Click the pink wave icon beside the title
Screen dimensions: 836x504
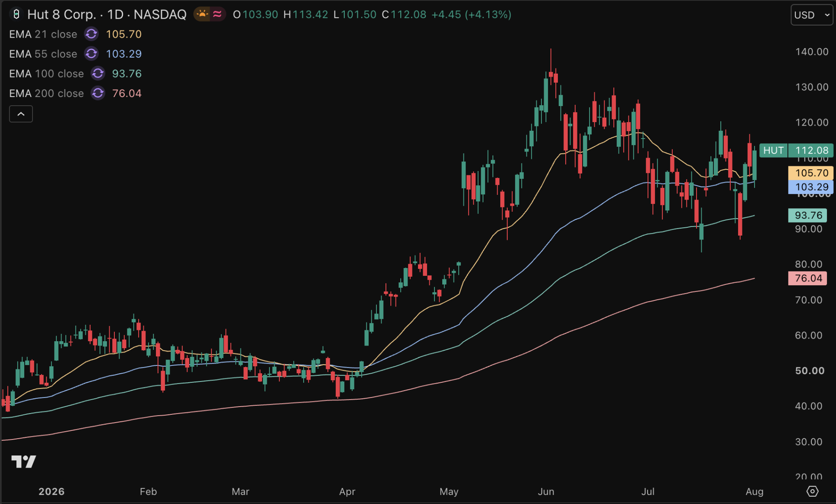217,14
